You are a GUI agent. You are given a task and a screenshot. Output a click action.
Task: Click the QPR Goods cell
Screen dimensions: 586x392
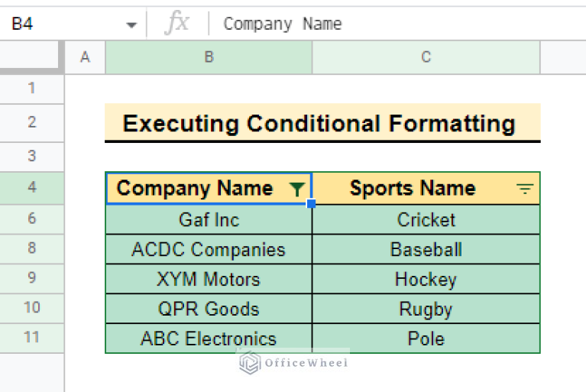[x=209, y=309]
